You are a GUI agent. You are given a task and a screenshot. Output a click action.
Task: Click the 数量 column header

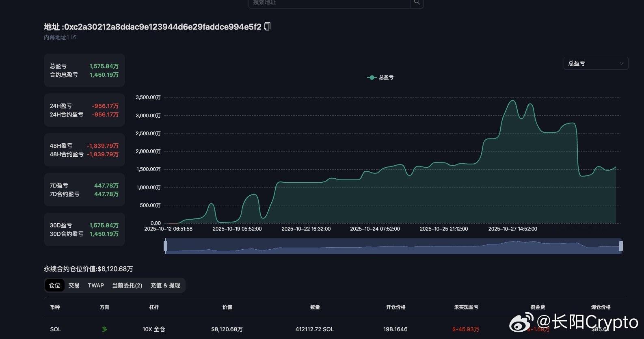pyautogui.click(x=315, y=307)
